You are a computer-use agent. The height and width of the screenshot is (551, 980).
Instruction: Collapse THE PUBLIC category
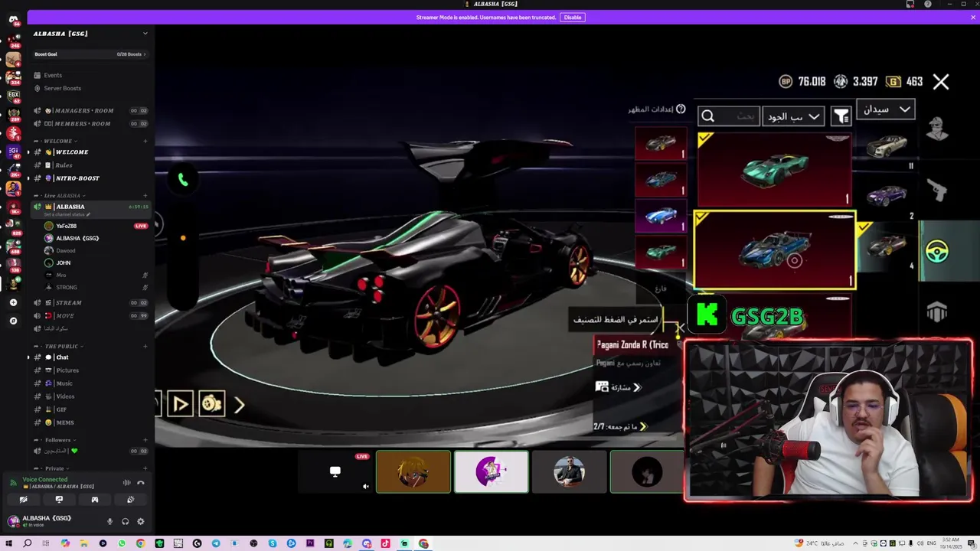(x=61, y=347)
